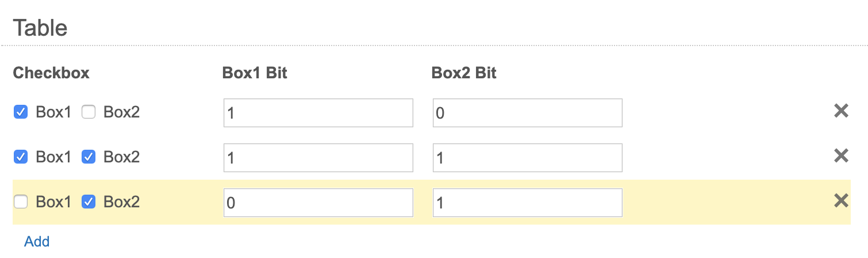Enable Box2 checkbox in the first row
The image size is (868, 258).
tap(89, 112)
